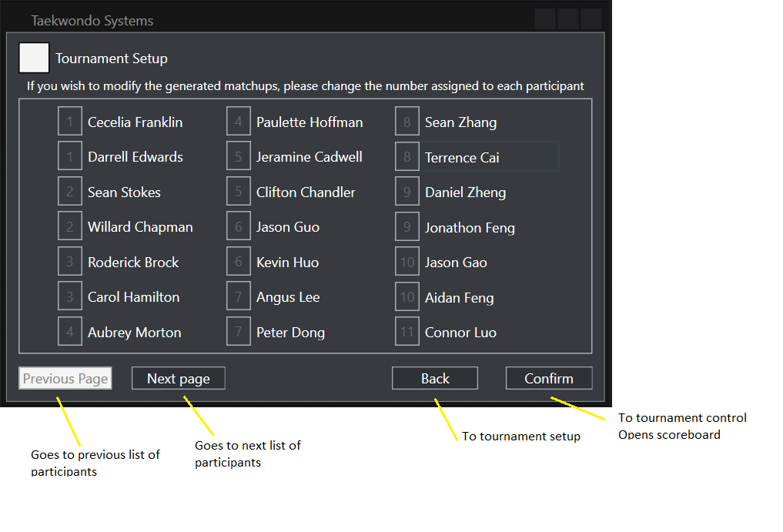Select the number box beside Sean Zhang
This screenshot has height=532, width=783.
tap(407, 122)
